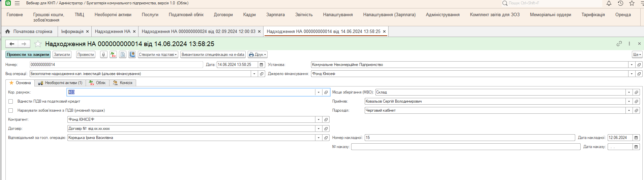
Task: Open the Контрагент dropdown list
Action: point(318,119)
